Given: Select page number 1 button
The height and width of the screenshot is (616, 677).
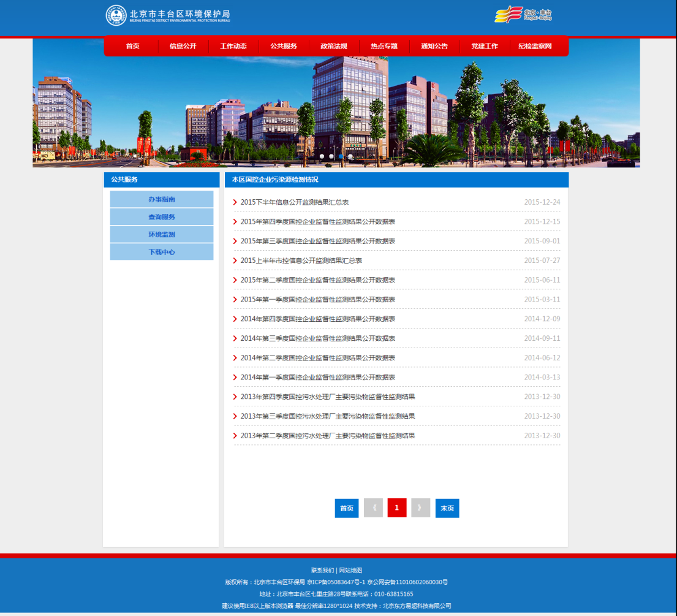Looking at the screenshot, I should pyautogui.click(x=397, y=508).
